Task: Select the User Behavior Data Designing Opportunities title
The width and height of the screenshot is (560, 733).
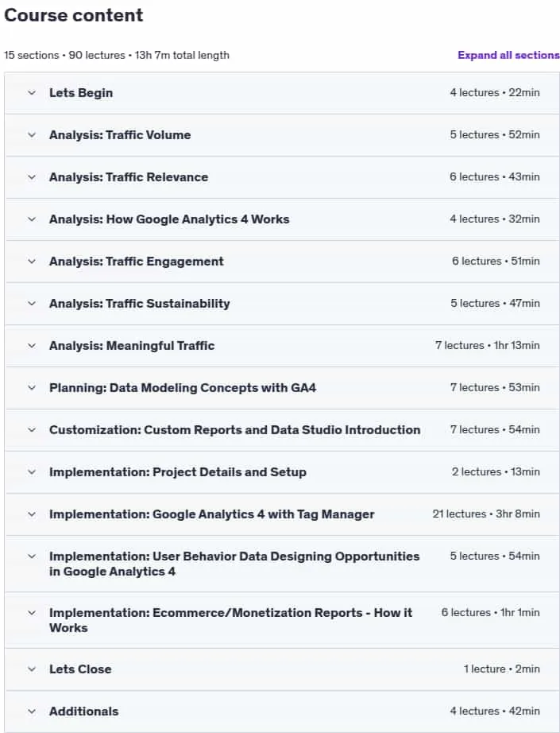Action: [x=234, y=564]
